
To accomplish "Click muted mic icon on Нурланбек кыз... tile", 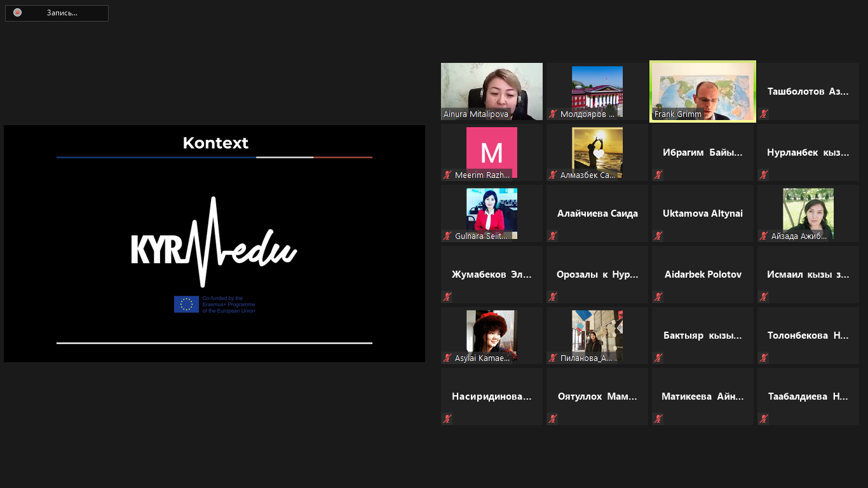I will click(764, 175).
